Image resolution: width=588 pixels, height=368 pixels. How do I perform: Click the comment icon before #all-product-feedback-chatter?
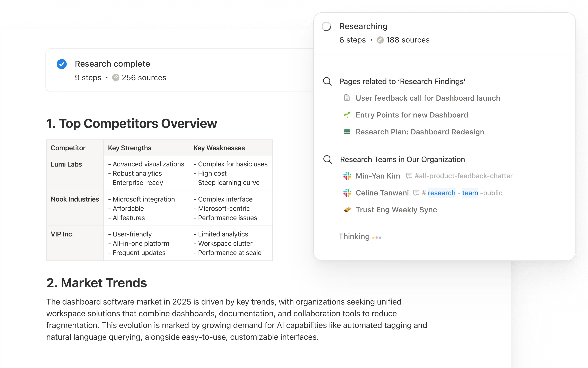pos(409,176)
